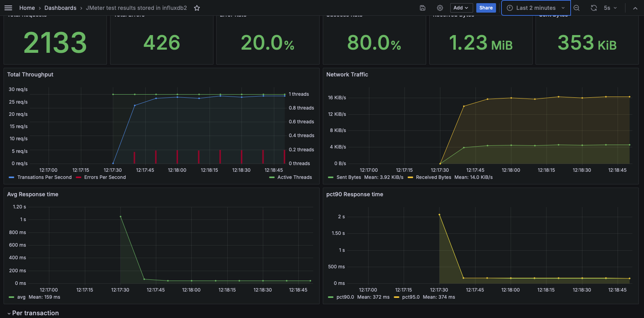Click the 1 threads axis label

pyautogui.click(x=299, y=94)
